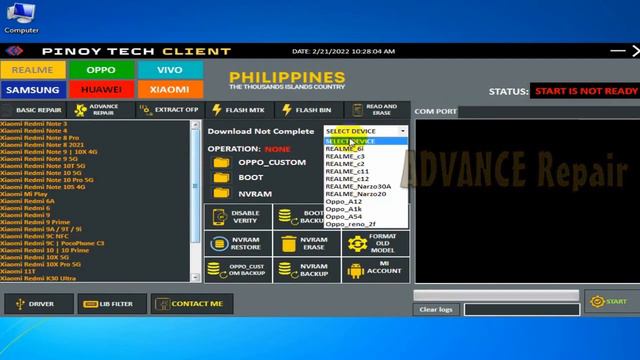This screenshot has width=640, height=360.
Task: Choose REALME_6i from device list
Action: (366, 149)
